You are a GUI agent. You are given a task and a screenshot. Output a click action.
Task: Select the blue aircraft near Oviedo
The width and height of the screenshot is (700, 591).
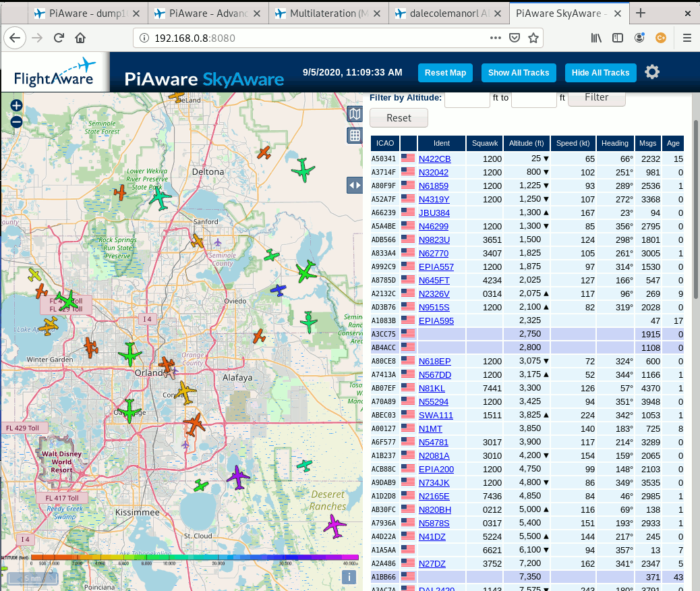tap(278, 290)
